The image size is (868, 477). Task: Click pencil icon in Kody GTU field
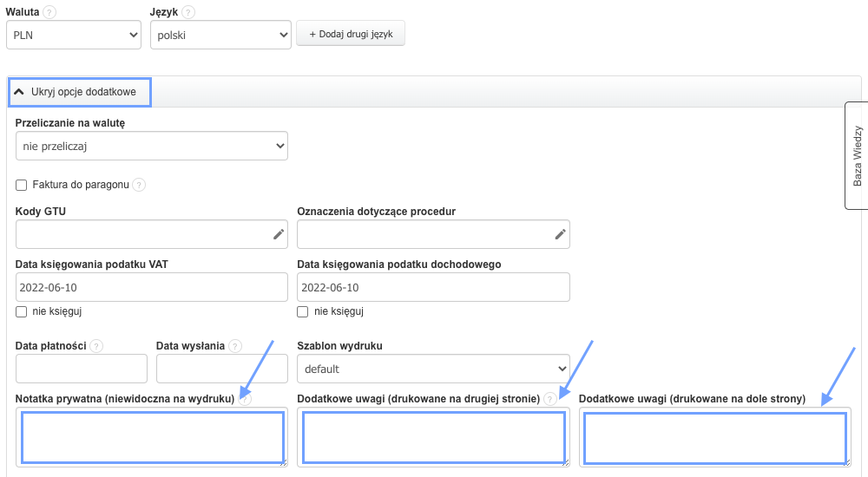click(x=279, y=234)
